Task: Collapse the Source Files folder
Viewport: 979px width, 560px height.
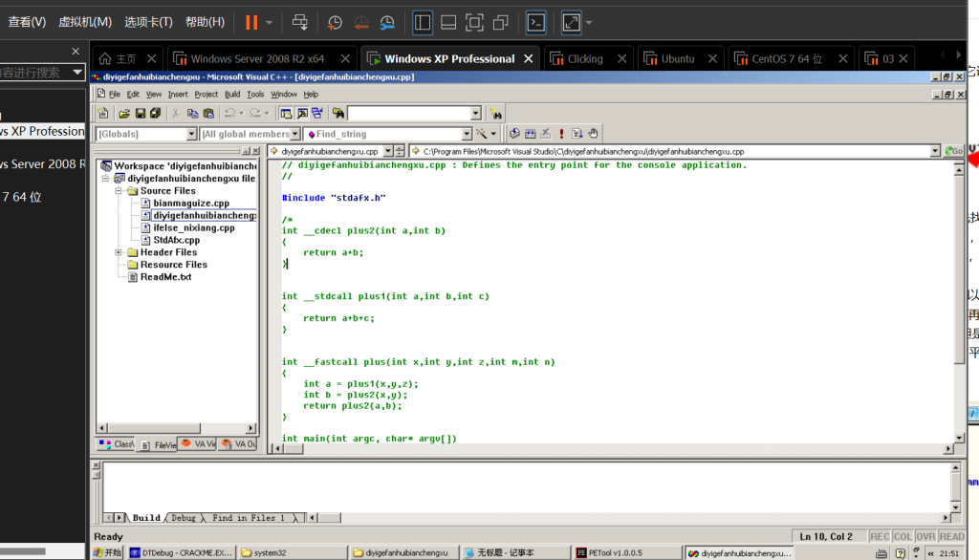Action: tap(120, 191)
